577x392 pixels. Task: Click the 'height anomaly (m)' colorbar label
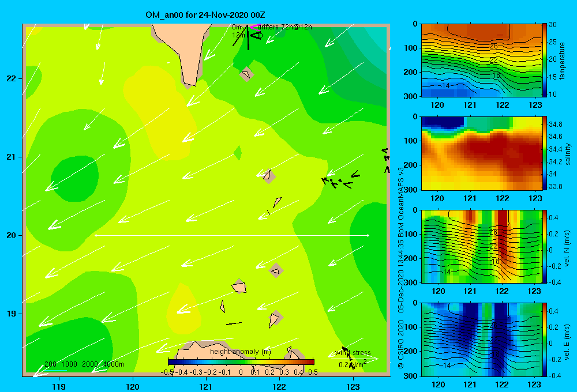pyautogui.click(x=240, y=352)
